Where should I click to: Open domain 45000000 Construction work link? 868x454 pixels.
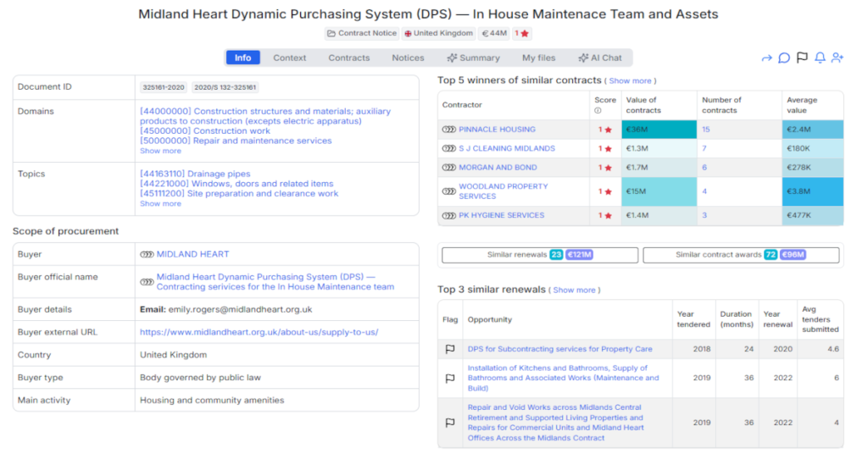tap(205, 131)
